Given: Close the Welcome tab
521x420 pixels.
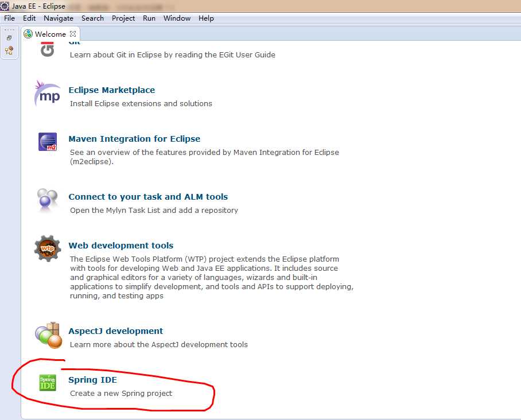Looking at the screenshot, I should [x=73, y=34].
